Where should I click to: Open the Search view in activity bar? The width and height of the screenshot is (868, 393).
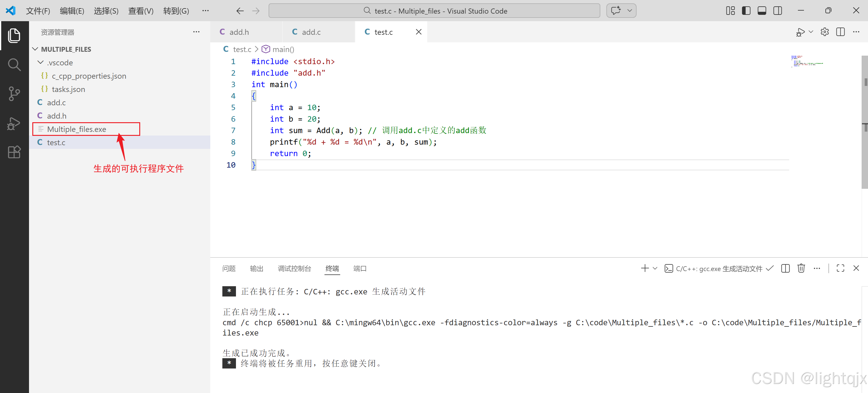pos(14,65)
